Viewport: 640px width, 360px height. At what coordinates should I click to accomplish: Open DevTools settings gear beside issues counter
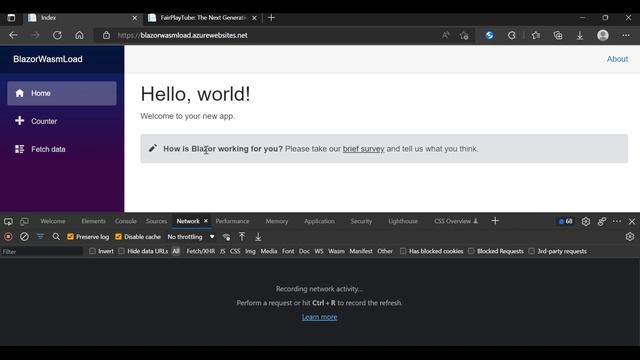tap(586, 221)
